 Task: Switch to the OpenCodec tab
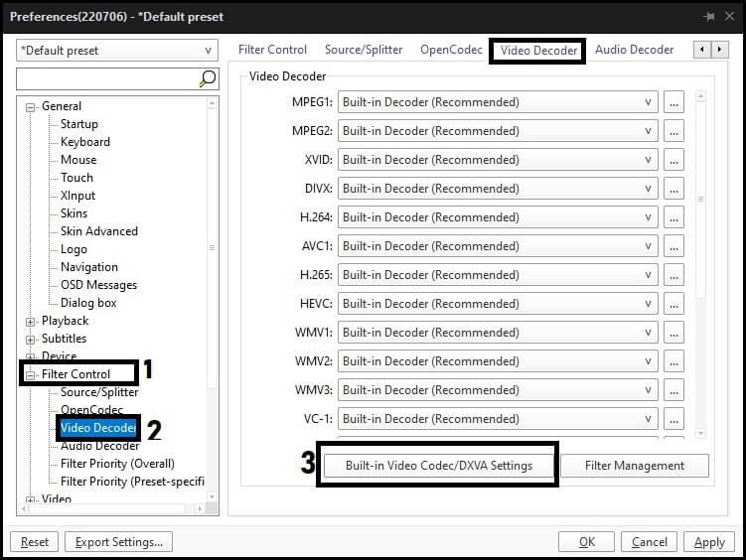[451, 50]
